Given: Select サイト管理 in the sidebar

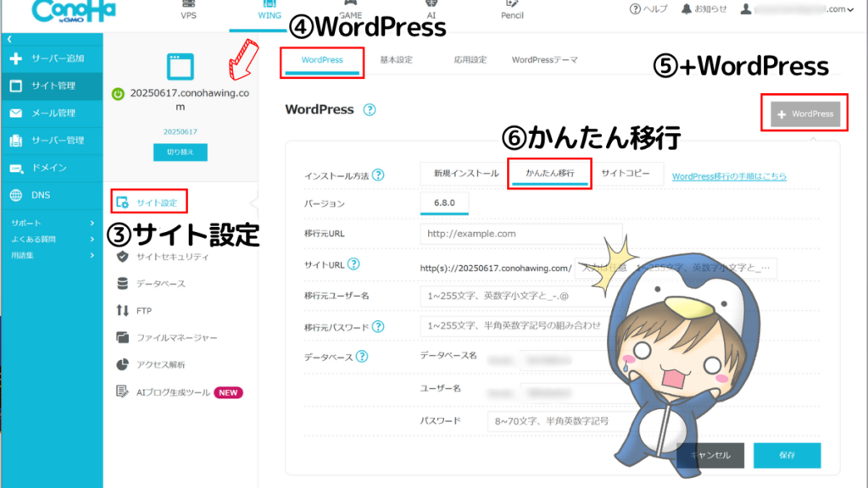Looking at the screenshot, I should [52, 86].
